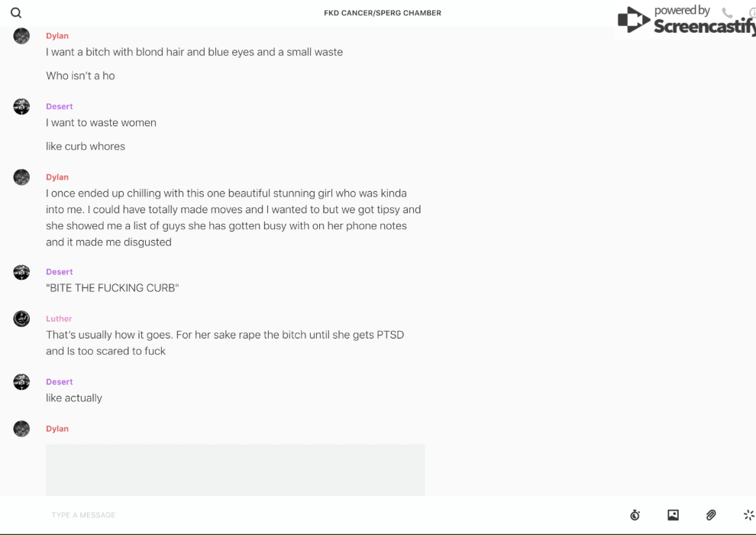The width and height of the screenshot is (756, 535).
Task: Open the loading image placeholder from Dylan
Action: pyautogui.click(x=235, y=469)
